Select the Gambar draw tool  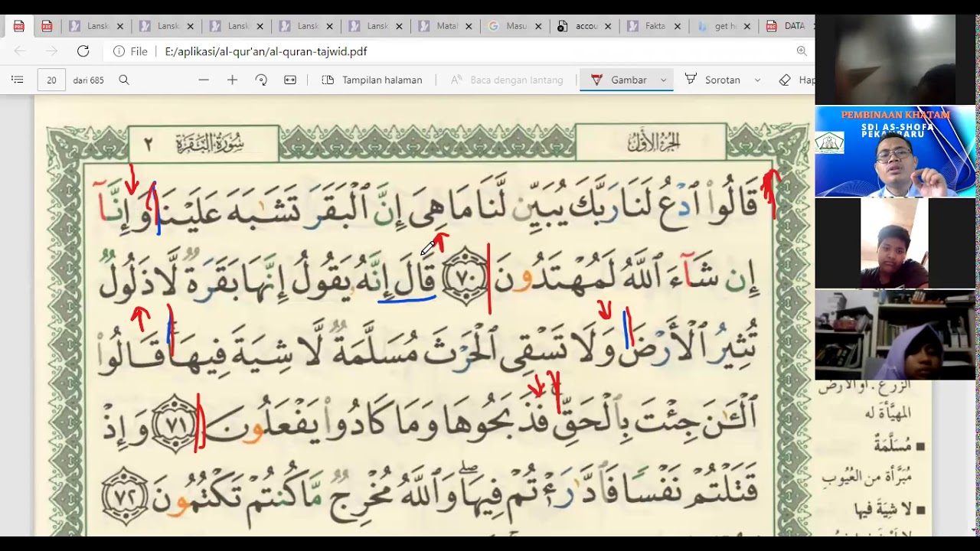tap(619, 80)
